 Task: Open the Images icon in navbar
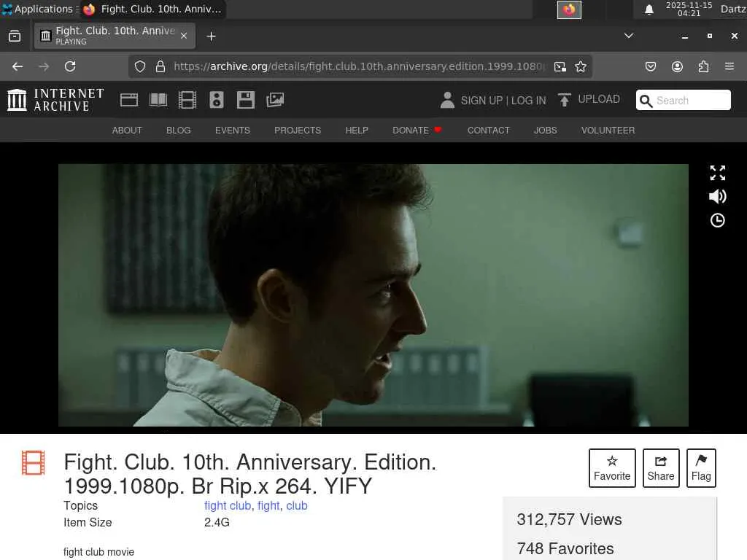tap(275, 100)
